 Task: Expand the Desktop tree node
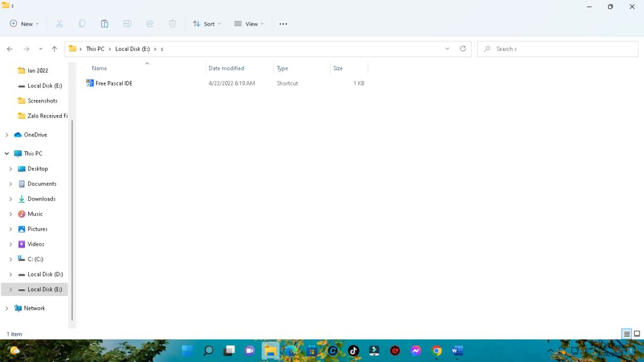(x=11, y=168)
